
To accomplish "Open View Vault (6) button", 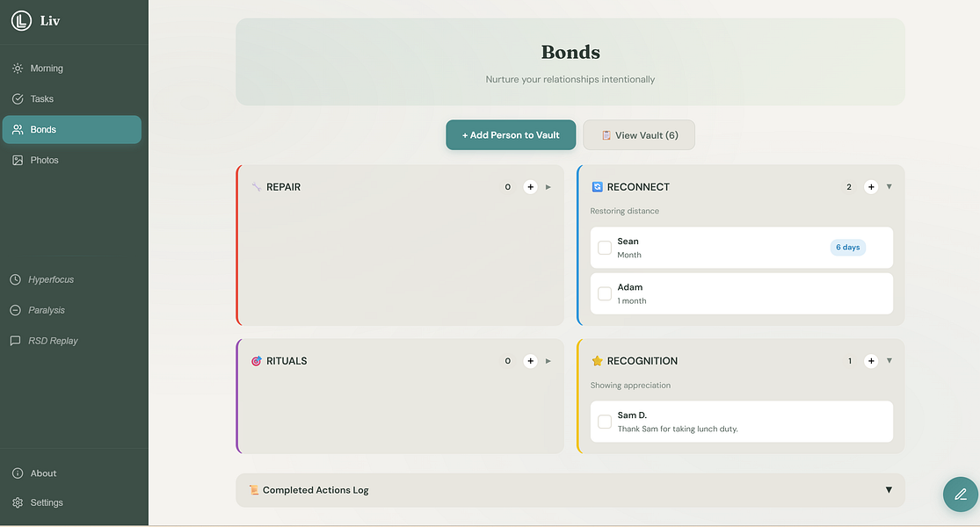I will pyautogui.click(x=639, y=135).
